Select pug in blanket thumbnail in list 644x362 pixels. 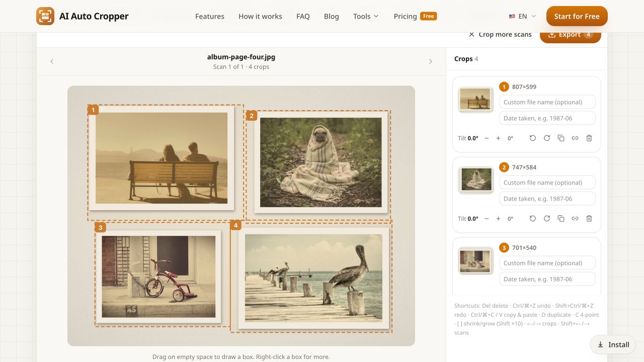coord(476,180)
